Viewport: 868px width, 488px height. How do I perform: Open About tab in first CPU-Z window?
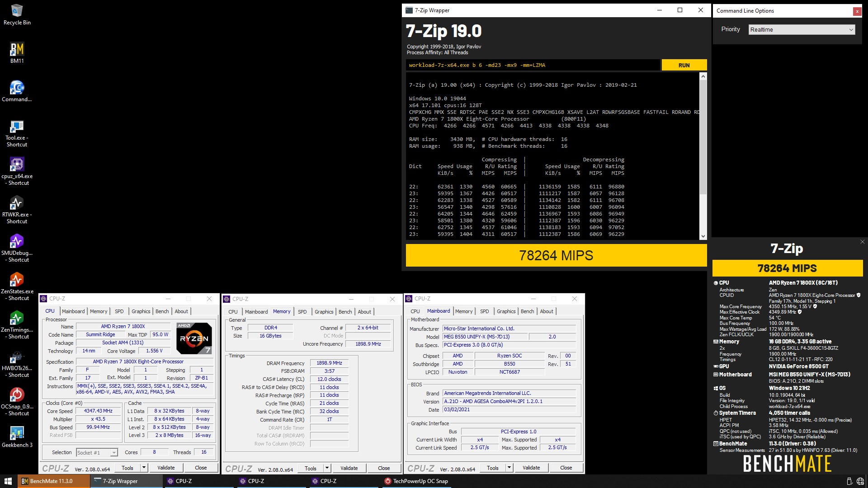pos(181,311)
